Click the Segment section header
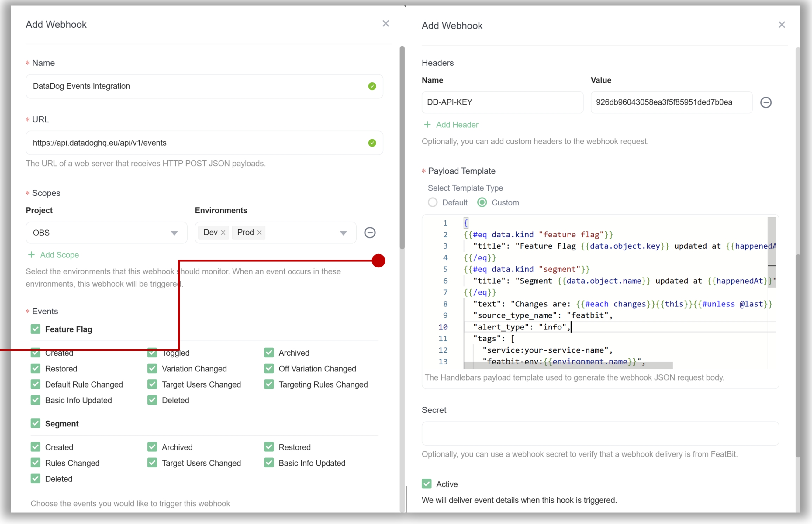The width and height of the screenshot is (812, 524). tap(62, 423)
